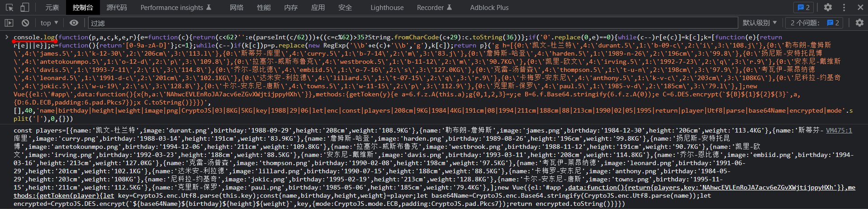Viewport: 868px width, 209px height.
Task: Expand the console.log input entry arrow
Action: click(x=7, y=37)
